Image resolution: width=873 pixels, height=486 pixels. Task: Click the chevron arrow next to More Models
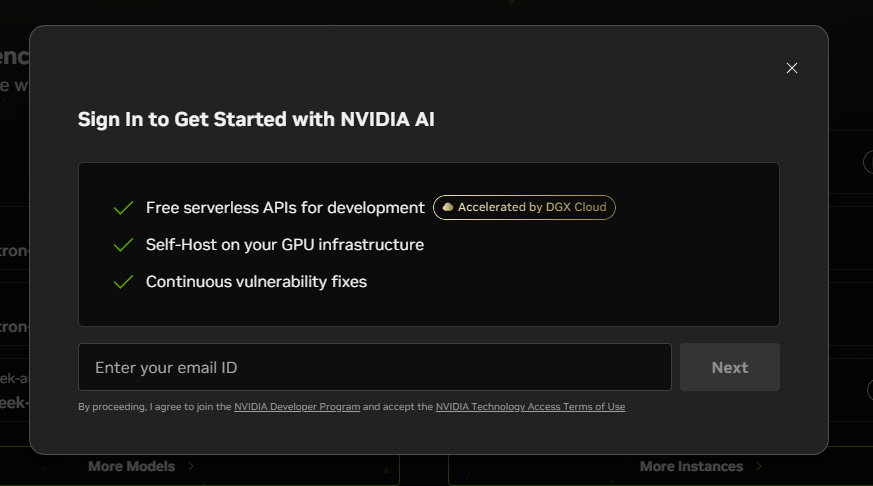pos(191,466)
